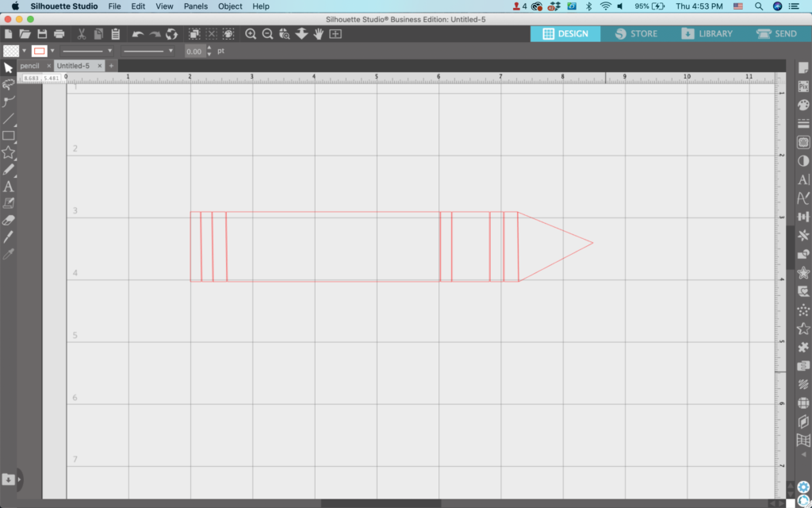Screen dimensions: 812x508
Task: Open the Trace panel
Action: click(x=803, y=143)
